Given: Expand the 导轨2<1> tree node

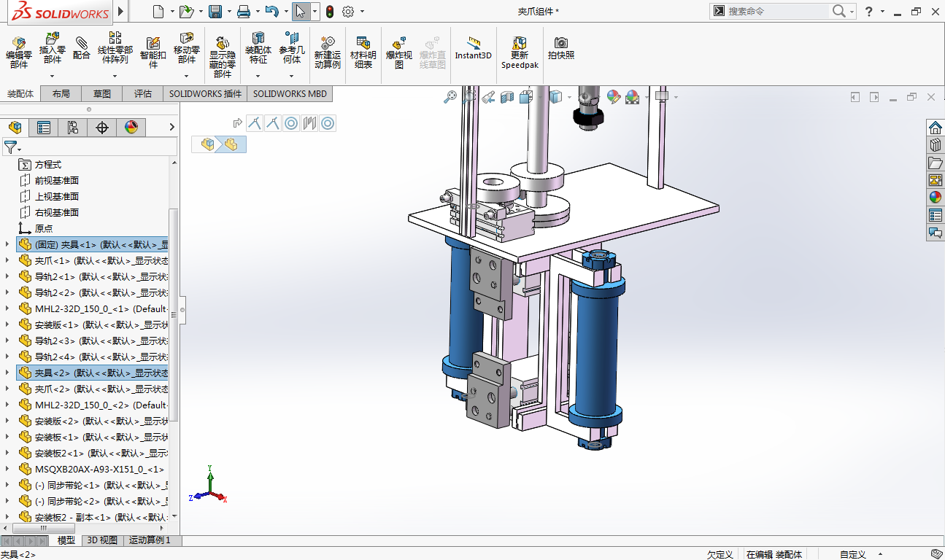Looking at the screenshot, I should coord(7,276).
